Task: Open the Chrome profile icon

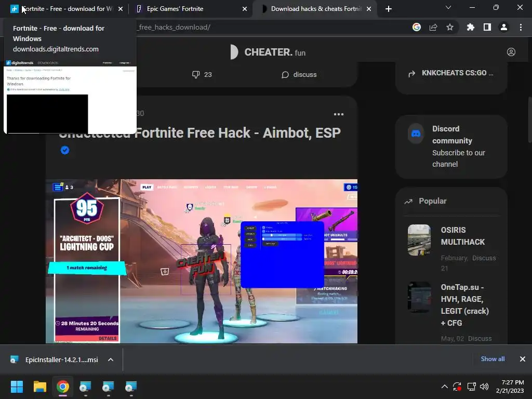Action: point(504,27)
